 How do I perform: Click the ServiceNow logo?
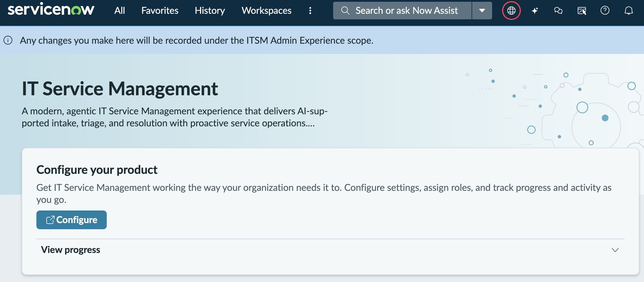click(51, 9)
